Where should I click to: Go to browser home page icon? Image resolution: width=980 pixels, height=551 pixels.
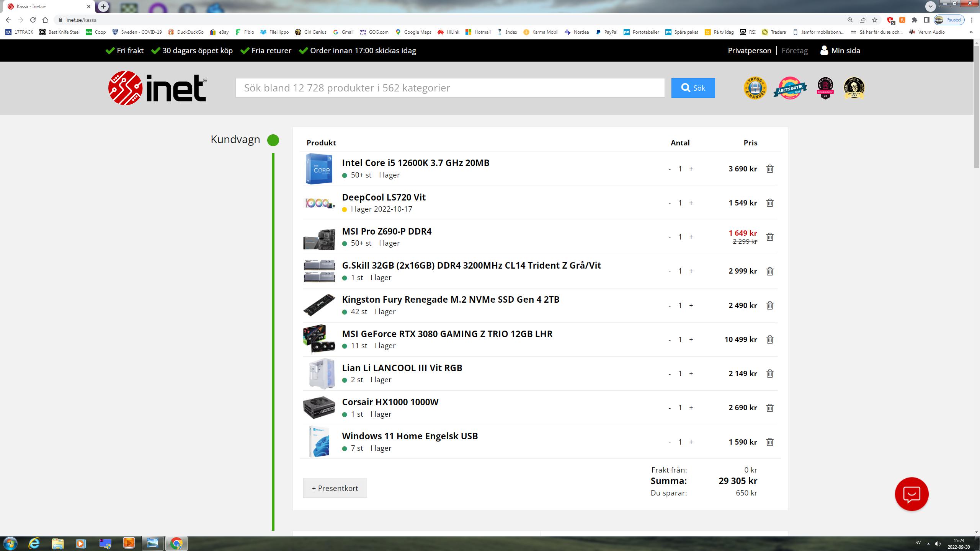tap(45, 20)
